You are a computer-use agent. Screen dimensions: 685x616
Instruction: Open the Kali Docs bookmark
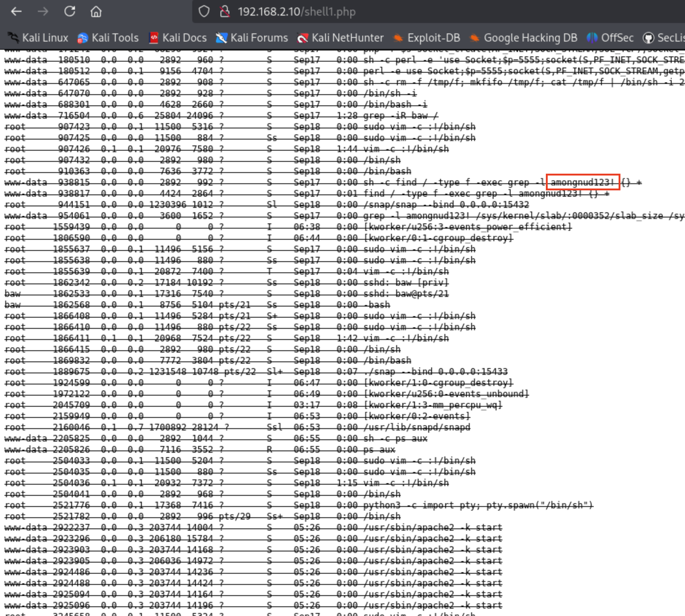tap(178, 38)
